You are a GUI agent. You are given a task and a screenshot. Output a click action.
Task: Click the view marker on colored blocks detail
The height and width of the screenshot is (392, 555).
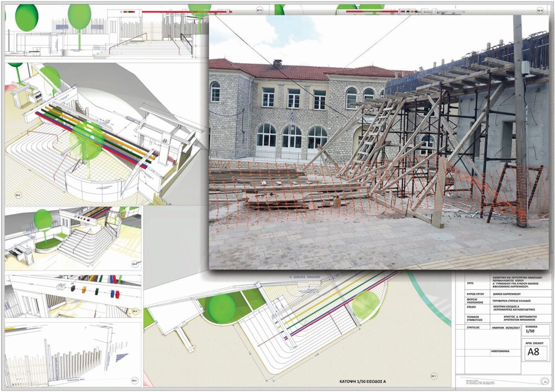(135, 311)
